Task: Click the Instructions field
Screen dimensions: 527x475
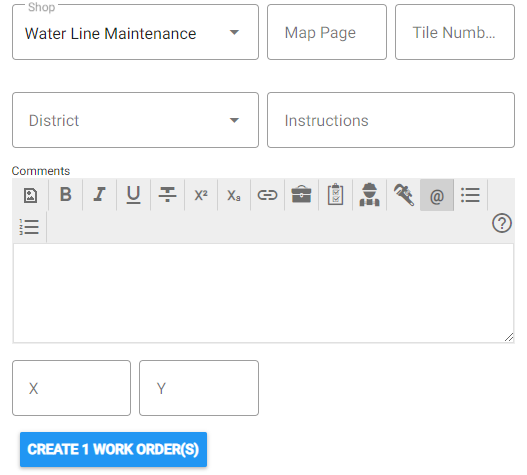Action: click(x=391, y=120)
